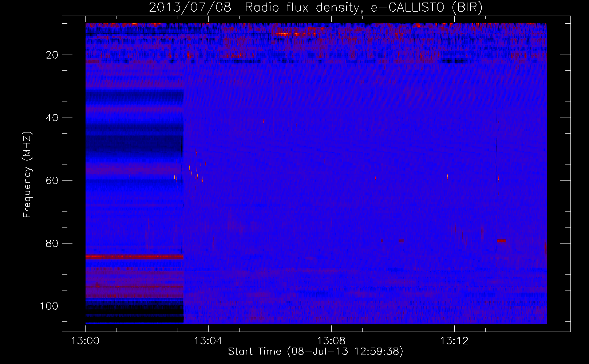This screenshot has height=364, width=589.
Task: Click the "100" frequency tick label
Action: pyautogui.click(x=50, y=306)
